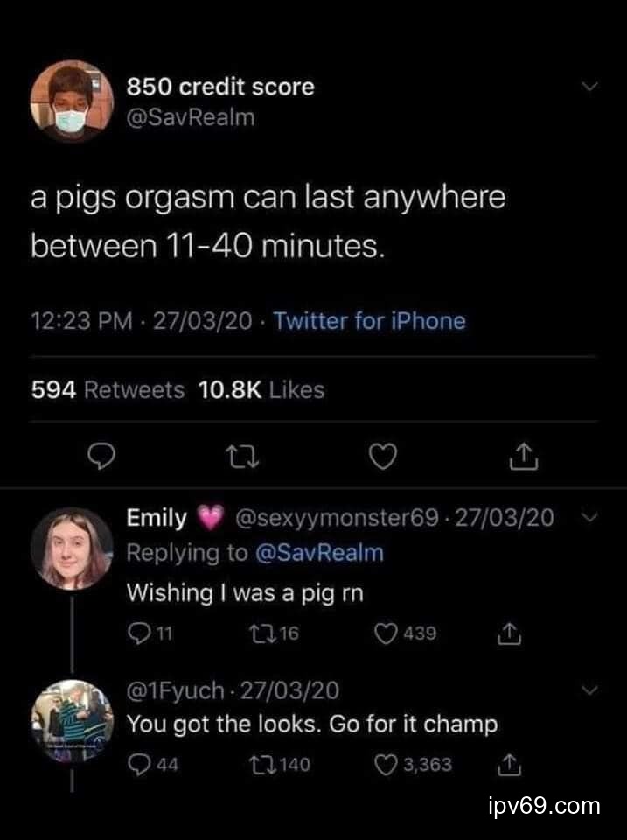This screenshot has width=627, height=840.
Task: Reply to Emily's comment with 11 replies
Action: pos(138,633)
